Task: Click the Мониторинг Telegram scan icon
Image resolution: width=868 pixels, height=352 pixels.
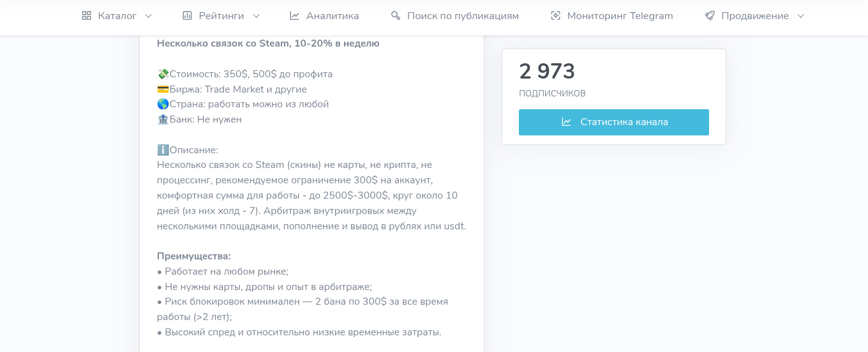Action: 555,16
